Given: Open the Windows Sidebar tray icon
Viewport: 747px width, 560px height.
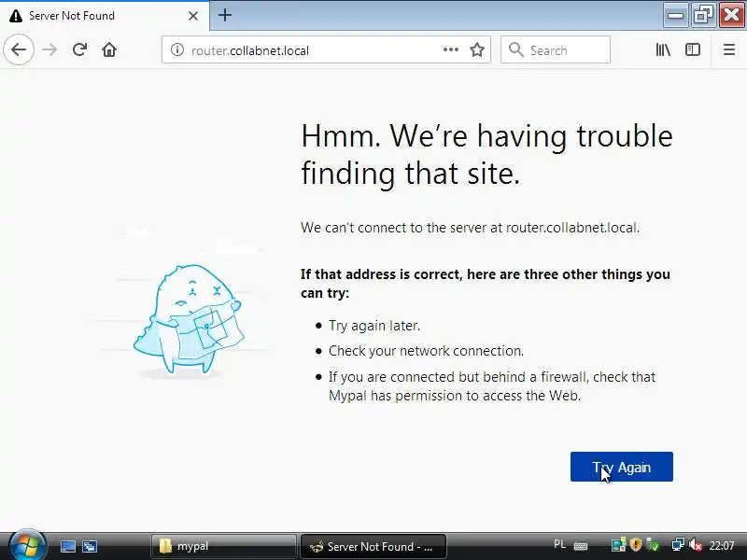Looking at the screenshot, I should pyautogui.click(x=618, y=545).
